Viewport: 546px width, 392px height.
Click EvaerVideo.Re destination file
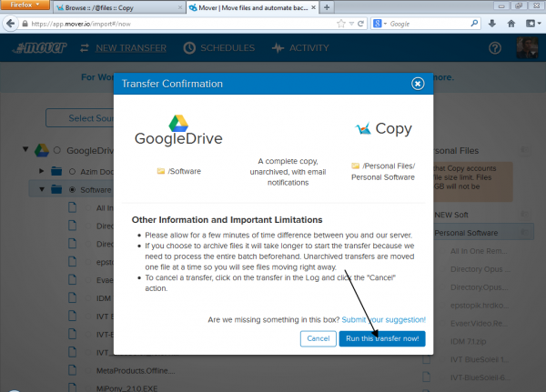pyautogui.click(x=479, y=324)
